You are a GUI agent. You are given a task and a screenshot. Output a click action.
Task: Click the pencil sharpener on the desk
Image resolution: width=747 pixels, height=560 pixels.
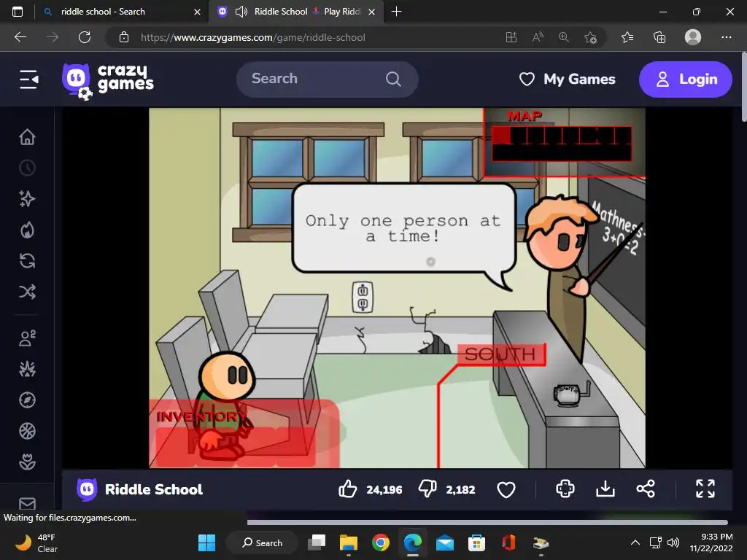tap(570, 394)
